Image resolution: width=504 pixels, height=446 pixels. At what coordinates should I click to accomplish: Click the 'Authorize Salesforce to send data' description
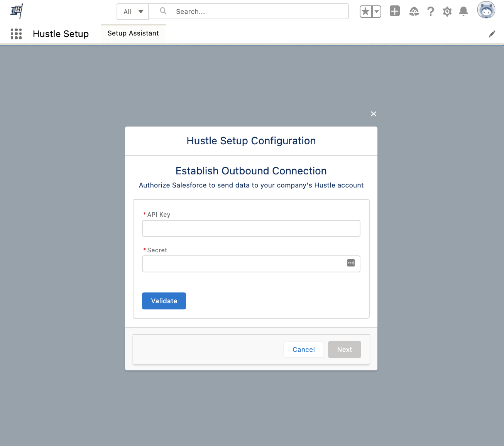251,185
